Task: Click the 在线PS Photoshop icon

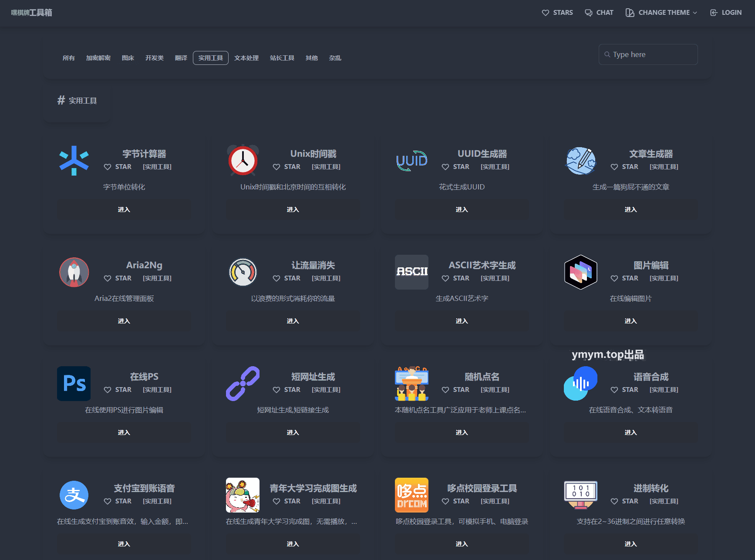Action: [74, 384]
